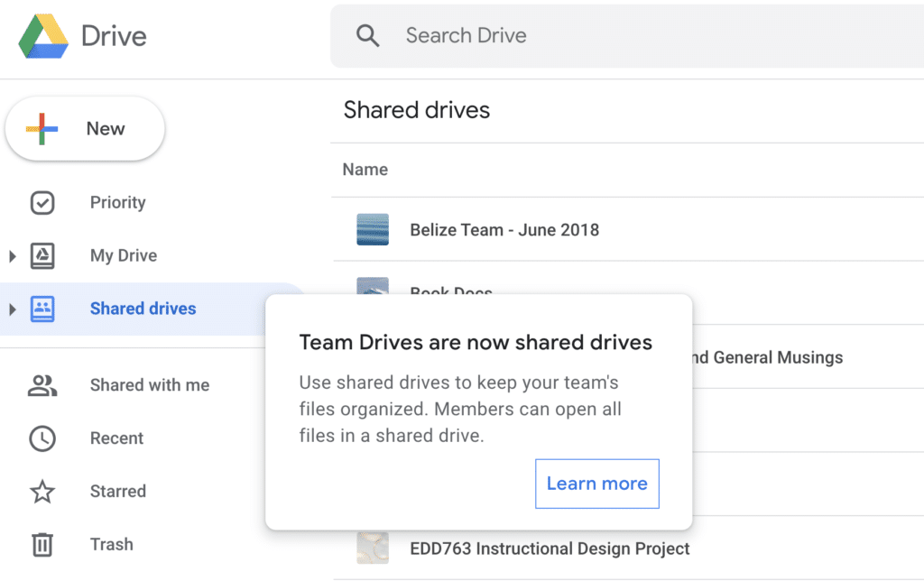924x581 pixels.
Task: Open My Drive from sidebar
Action: coord(124,255)
